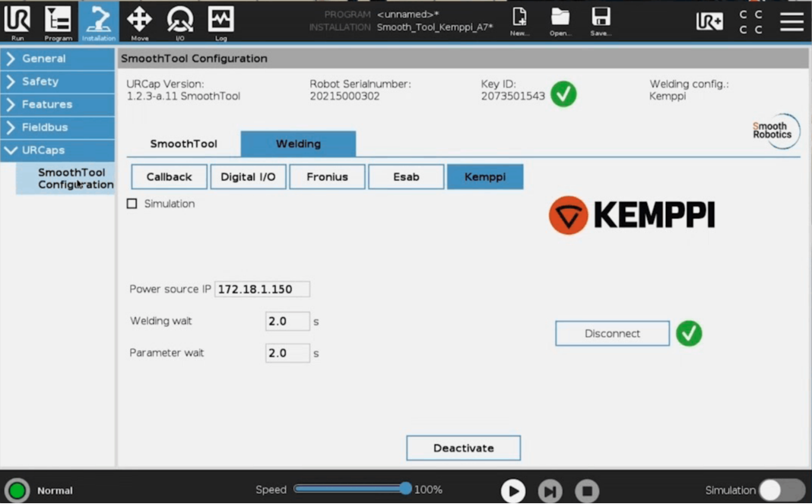Image resolution: width=812 pixels, height=504 pixels.
Task: Open the UR+ icon
Action: point(709,21)
